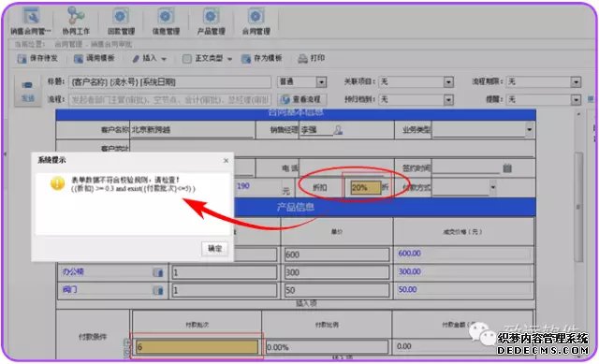Click the 调用模板 template icon

(79, 59)
